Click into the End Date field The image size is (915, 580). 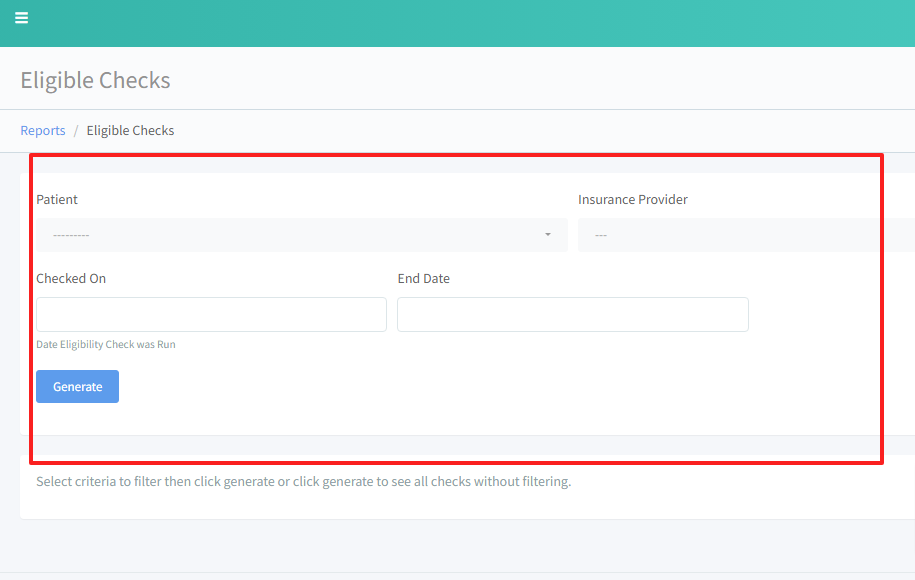point(572,314)
